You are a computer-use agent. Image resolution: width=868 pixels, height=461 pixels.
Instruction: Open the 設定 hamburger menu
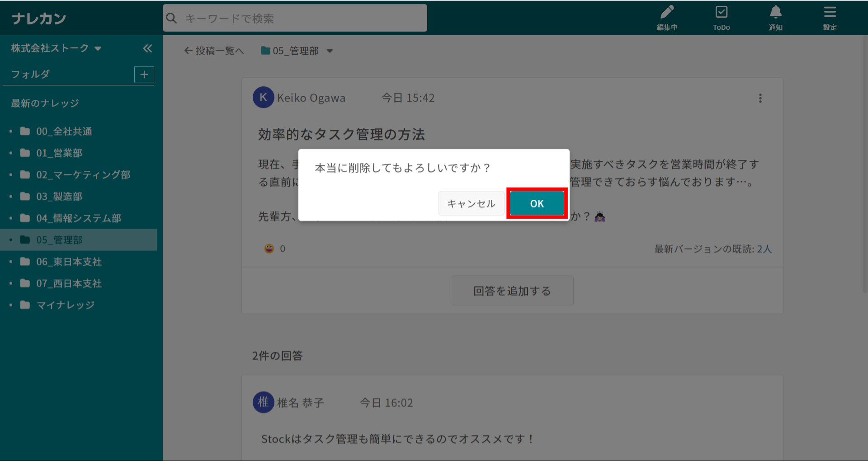tap(830, 18)
